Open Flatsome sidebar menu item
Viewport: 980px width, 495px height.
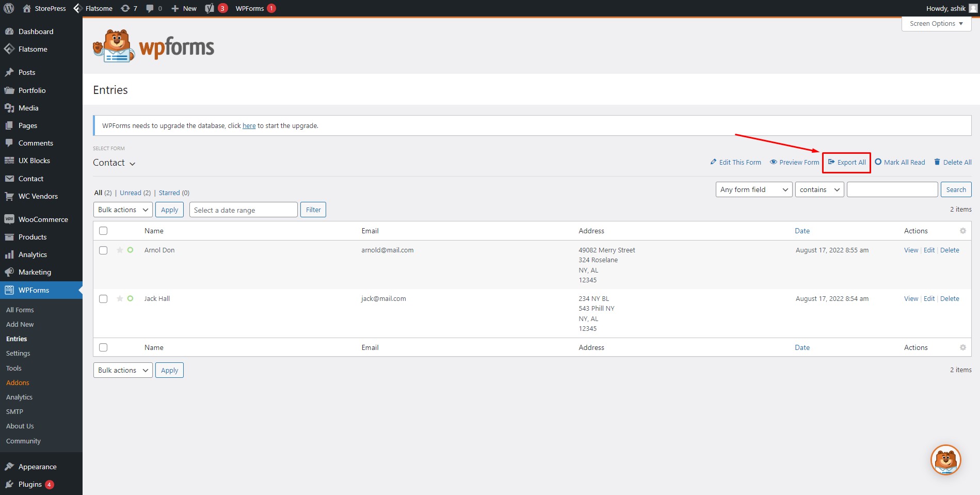(33, 49)
